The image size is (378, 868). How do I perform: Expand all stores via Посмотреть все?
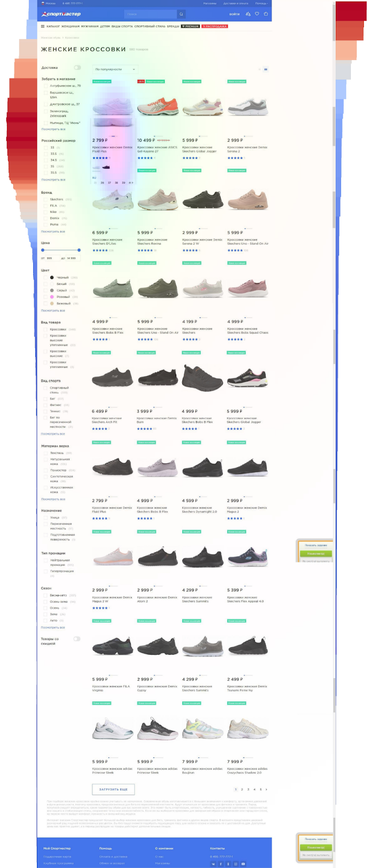click(53, 129)
